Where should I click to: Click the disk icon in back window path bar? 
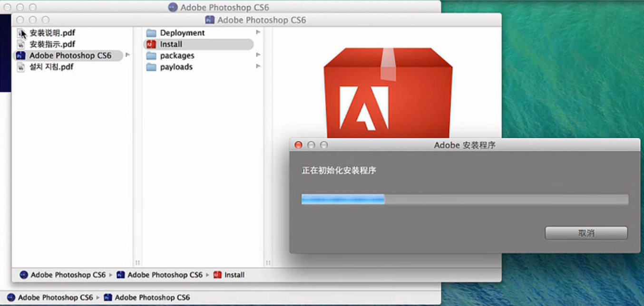[x=11, y=297]
